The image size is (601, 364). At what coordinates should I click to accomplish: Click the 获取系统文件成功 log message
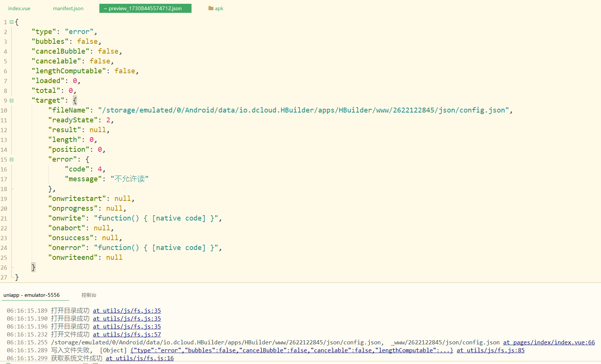point(77,358)
